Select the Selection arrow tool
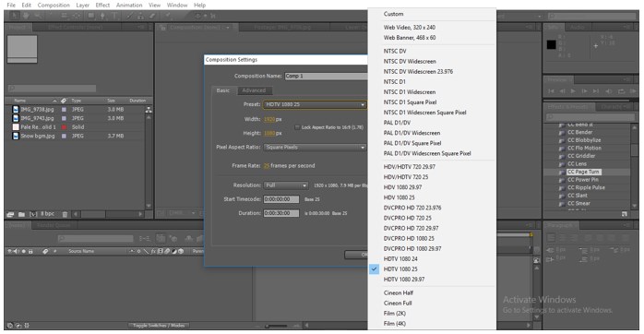The image size is (644, 334). coord(15,16)
